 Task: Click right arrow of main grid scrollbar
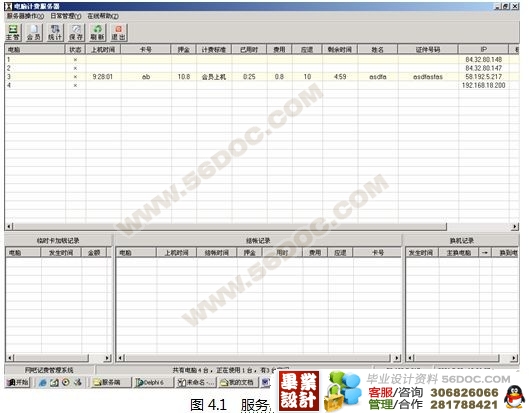coord(515,227)
